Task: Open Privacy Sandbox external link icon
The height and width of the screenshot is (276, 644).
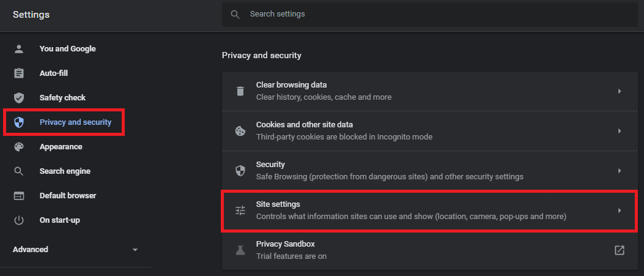Action: tap(619, 250)
